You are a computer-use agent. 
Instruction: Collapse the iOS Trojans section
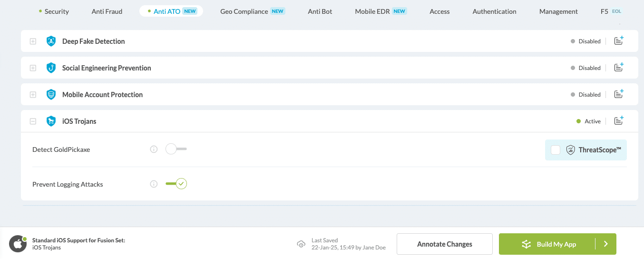coord(33,121)
